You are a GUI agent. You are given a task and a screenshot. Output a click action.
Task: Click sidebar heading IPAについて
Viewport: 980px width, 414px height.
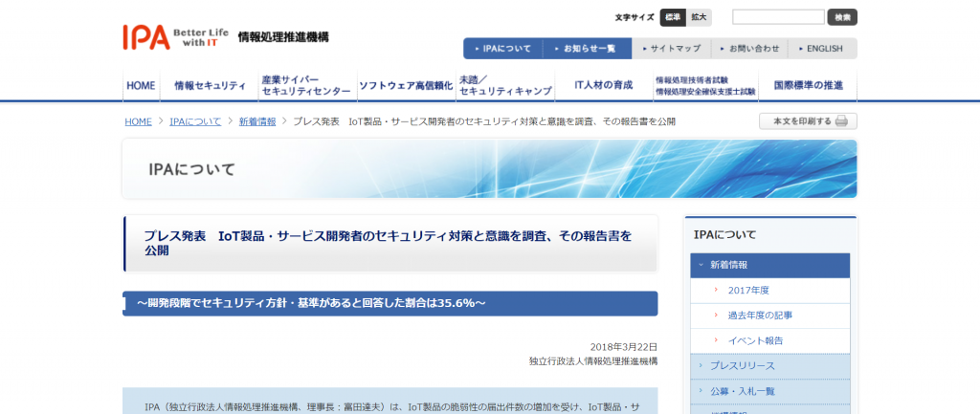tap(724, 235)
